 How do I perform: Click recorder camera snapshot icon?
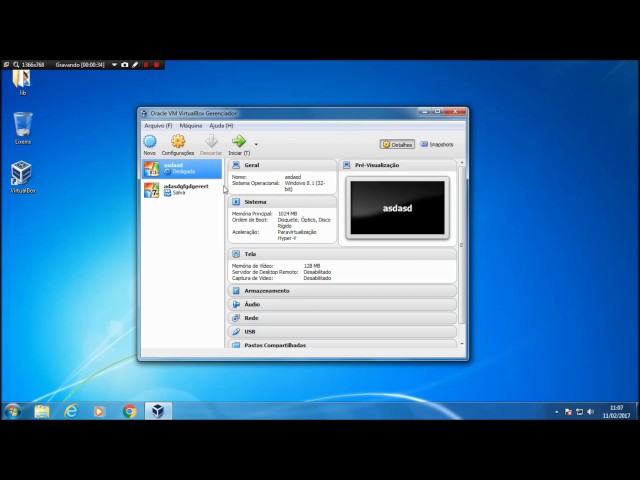[124, 64]
